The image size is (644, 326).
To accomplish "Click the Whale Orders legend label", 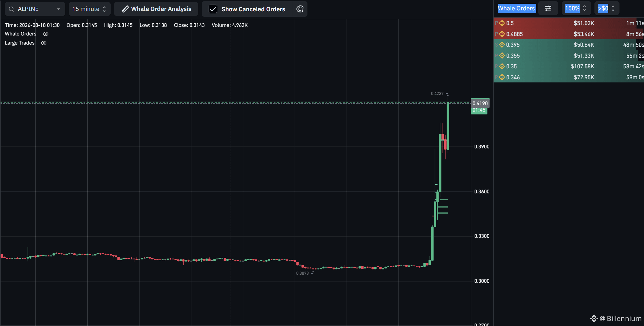I will pyautogui.click(x=20, y=34).
